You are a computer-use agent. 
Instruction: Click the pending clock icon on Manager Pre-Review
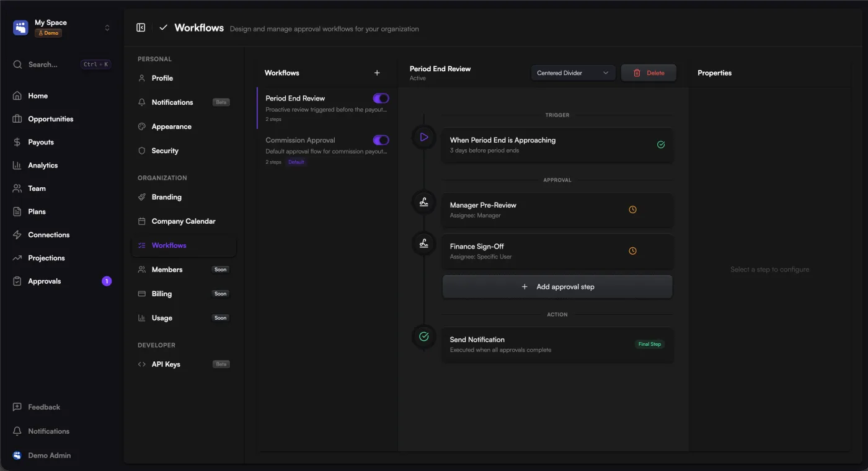[632, 209]
